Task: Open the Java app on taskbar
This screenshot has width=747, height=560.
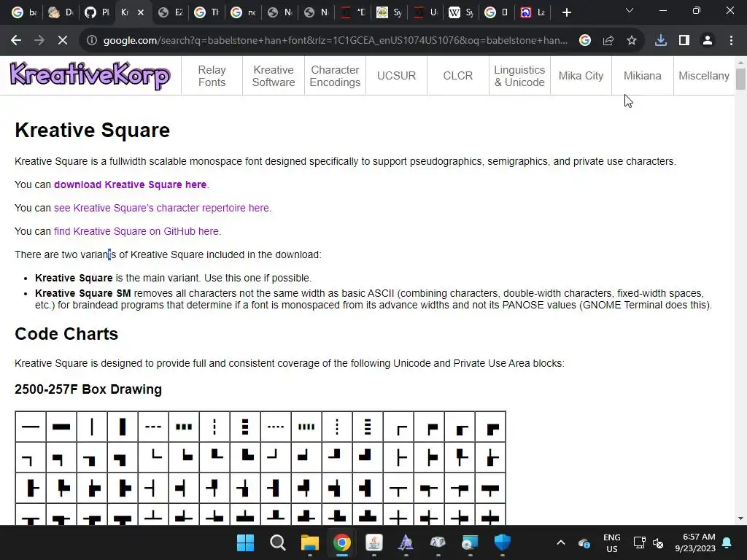Action: (x=374, y=542)
